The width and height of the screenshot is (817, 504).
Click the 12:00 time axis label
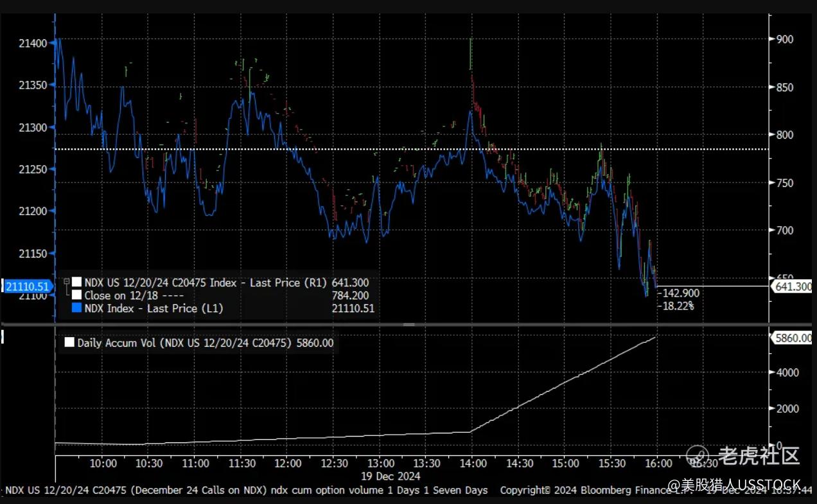tap(288, 464)
